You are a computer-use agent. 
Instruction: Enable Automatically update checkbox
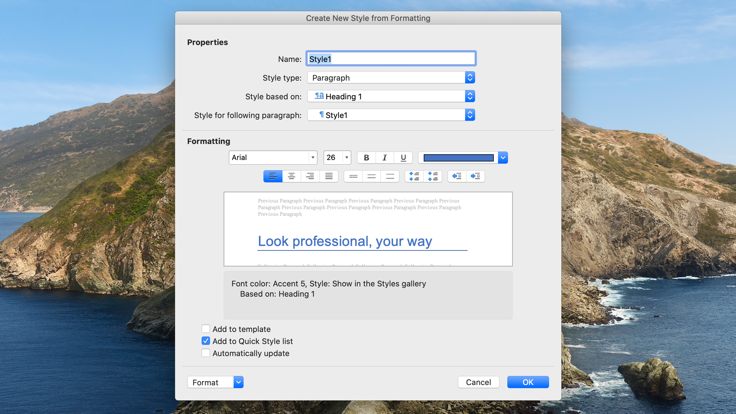click(206, 353)
